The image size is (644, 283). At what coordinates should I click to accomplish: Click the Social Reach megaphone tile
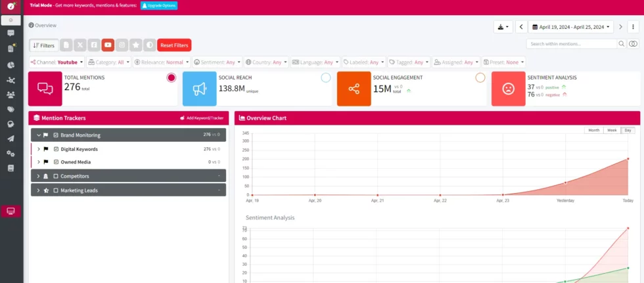pos(200,89)
